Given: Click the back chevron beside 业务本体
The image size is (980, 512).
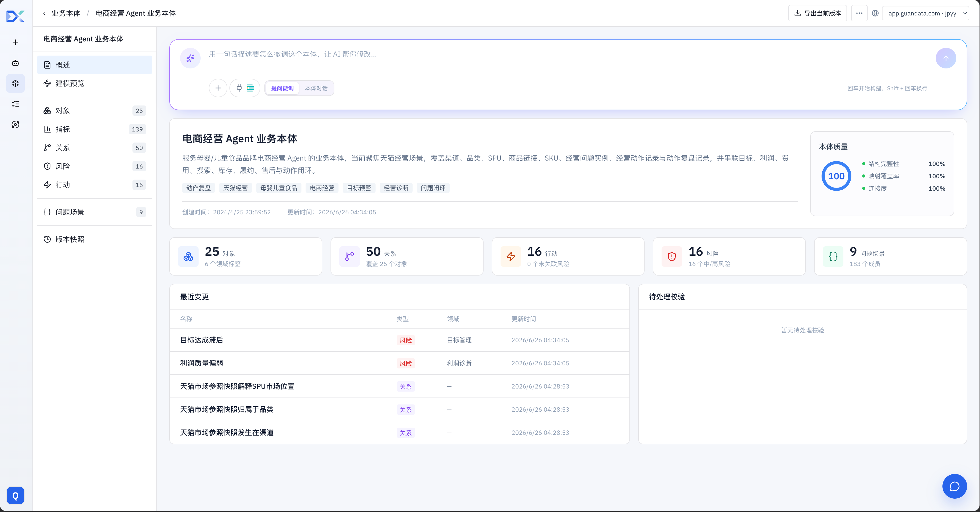Looking at the screenshot, I should [x=44, y=13].
